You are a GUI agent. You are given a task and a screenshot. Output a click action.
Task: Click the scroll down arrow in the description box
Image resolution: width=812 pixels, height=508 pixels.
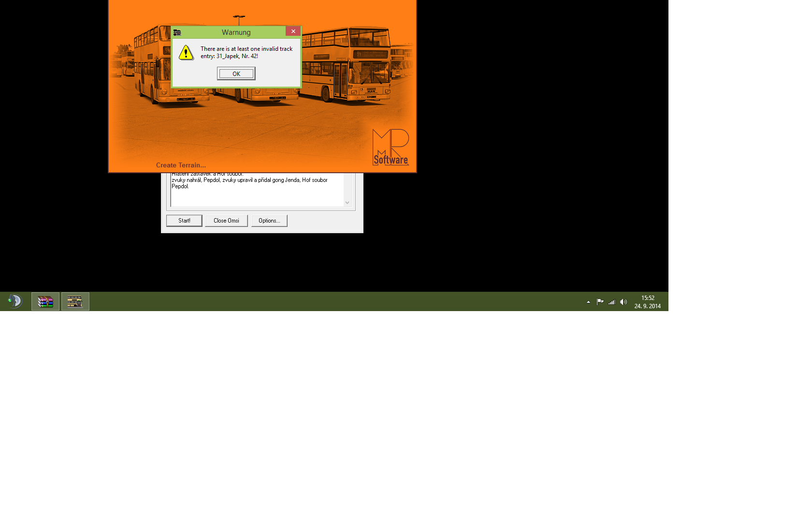point(347,203)
